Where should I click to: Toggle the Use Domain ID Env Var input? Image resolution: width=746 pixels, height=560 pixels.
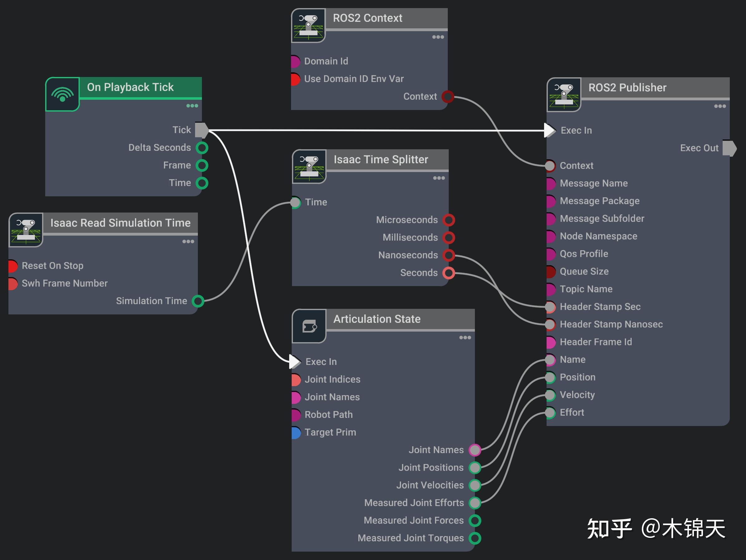pyautogui.click(x=295, y=79)
